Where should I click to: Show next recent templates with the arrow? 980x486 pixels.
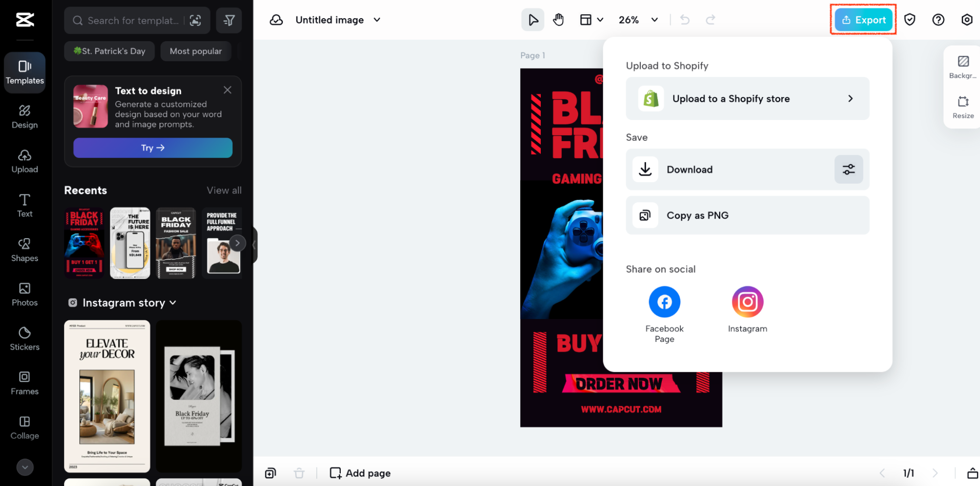[237, 243]
